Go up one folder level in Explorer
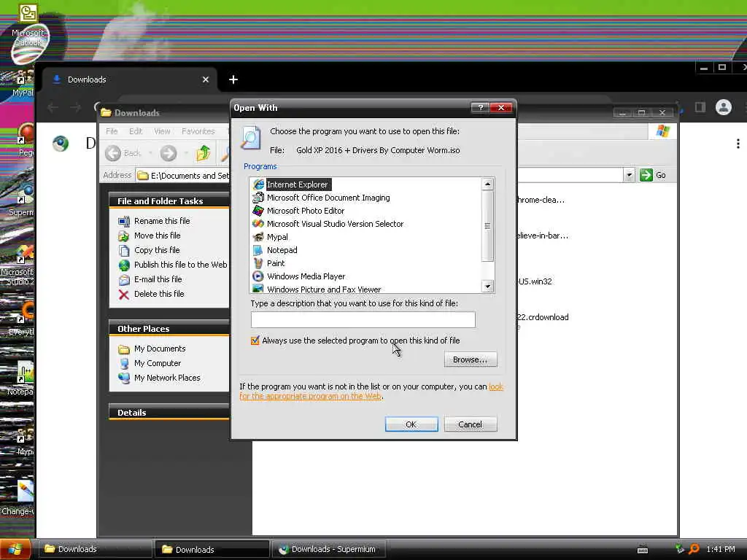This screenshot has width=747, height=560. (x=204, y=153)
